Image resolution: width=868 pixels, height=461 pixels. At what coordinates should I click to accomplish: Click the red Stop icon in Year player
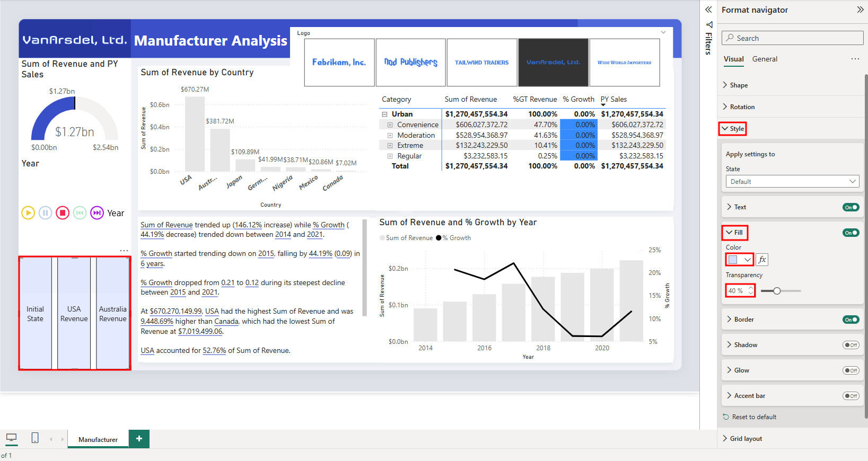(63, 213)
